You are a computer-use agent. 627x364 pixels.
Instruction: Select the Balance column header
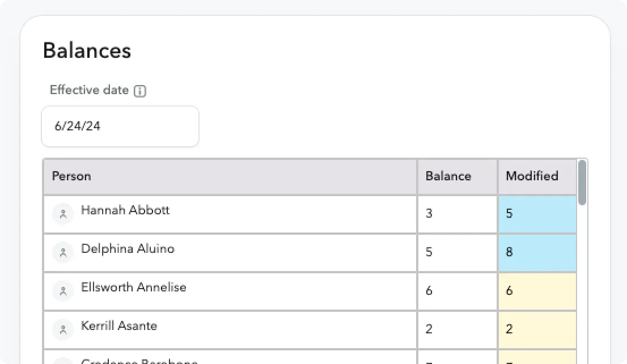pyautogui.click(x=457, y=176)
